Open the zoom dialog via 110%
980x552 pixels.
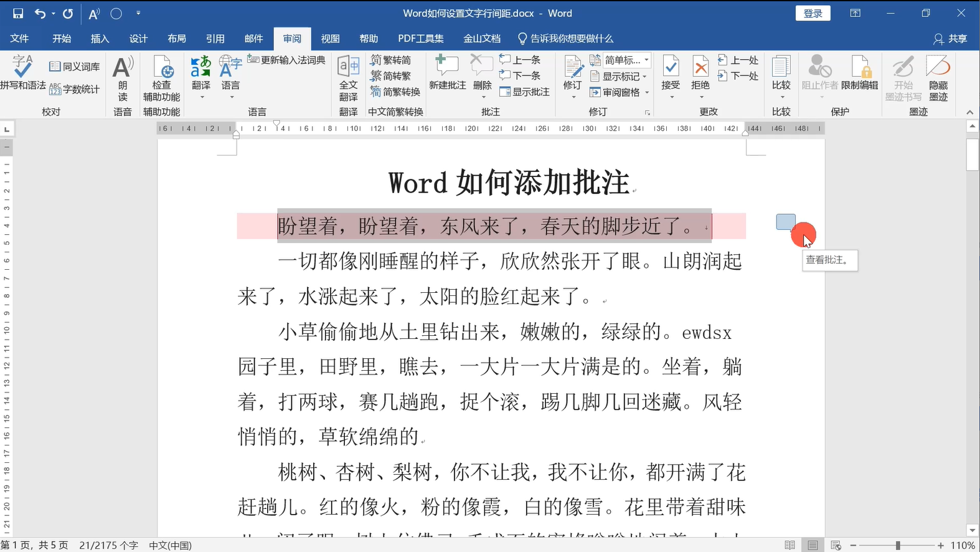(963, 545)
